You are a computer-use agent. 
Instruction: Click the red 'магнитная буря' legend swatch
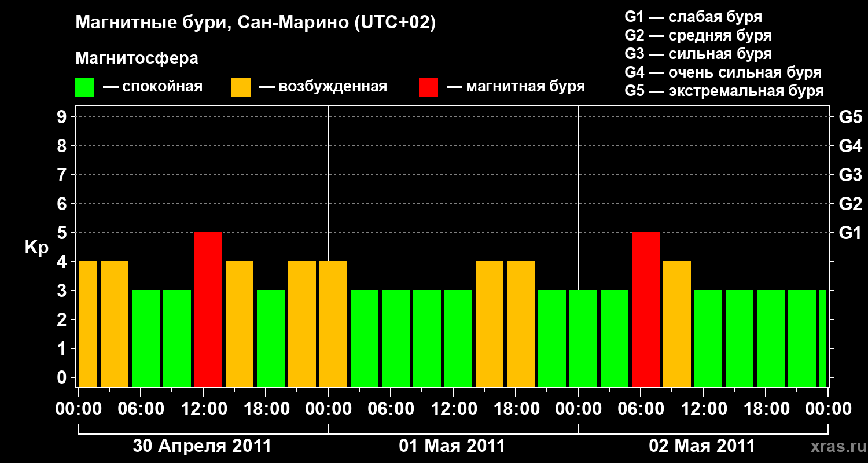(428, 87)
